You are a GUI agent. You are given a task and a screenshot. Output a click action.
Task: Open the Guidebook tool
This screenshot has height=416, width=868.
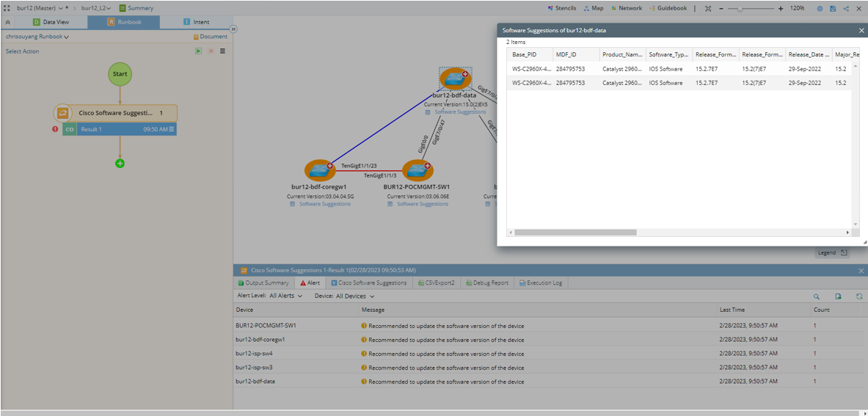point(668,8)
